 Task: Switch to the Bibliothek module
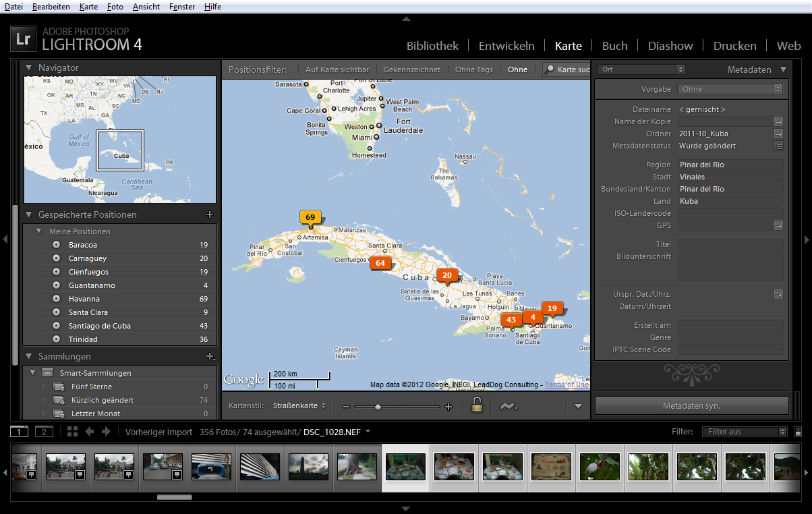click(432, 46)
